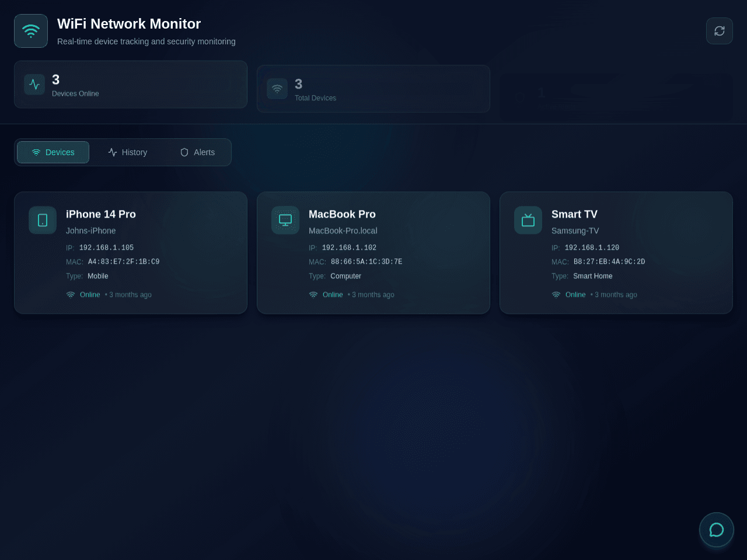The image size is (747, 560).
Task: Refresh the network device list
Action: pos(720,31)
